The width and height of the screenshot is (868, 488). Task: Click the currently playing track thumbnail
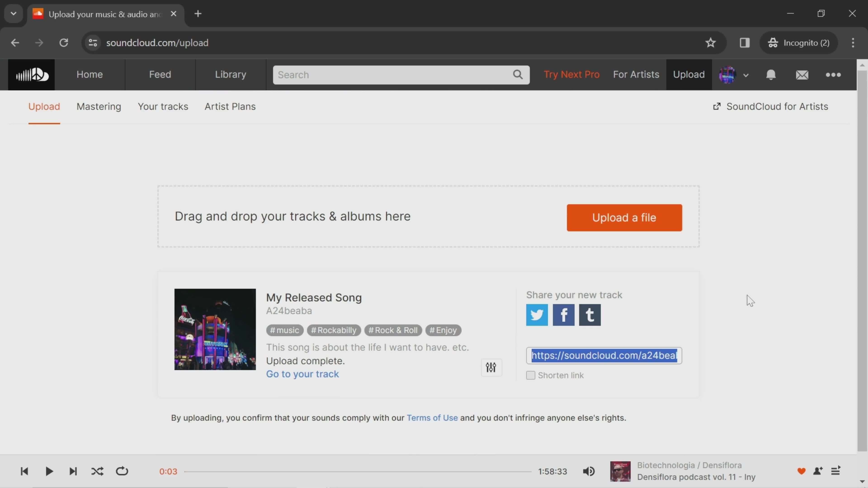(x=620, y=471)
